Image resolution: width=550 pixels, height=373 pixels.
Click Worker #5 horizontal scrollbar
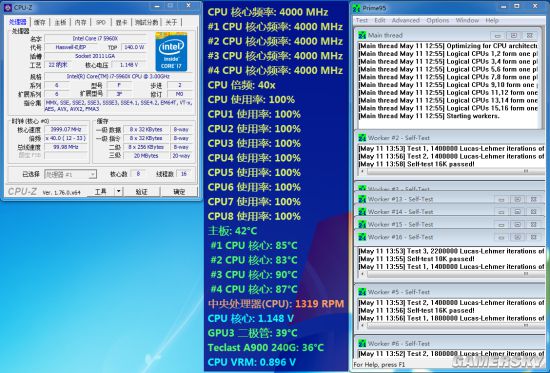pyautogui.click(x=452, y=325)
